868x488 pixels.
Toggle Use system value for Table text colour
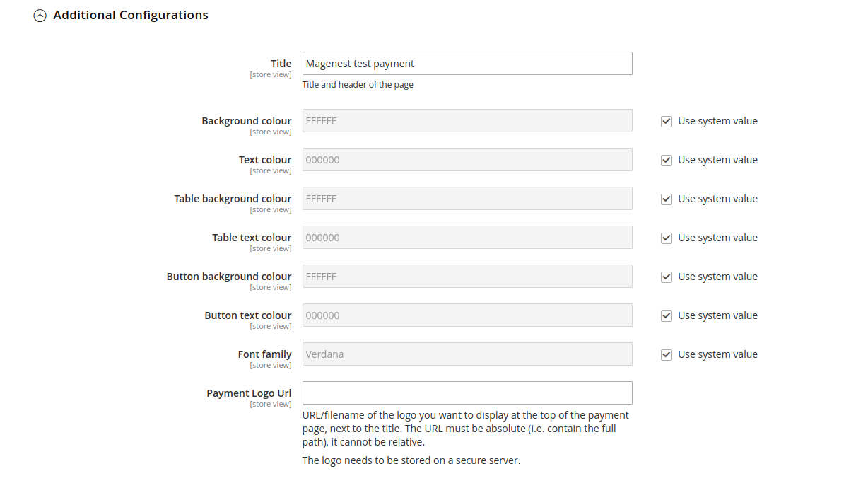[667, 238]
